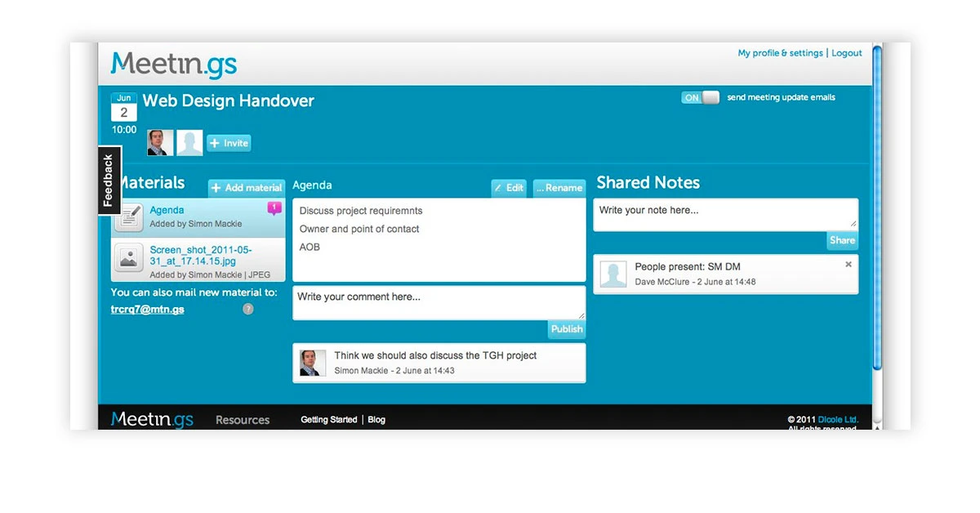The width and height of the screenshot is (980, 513).
Task: Click Dave McClure's note avatar
Action: point(613,274)
